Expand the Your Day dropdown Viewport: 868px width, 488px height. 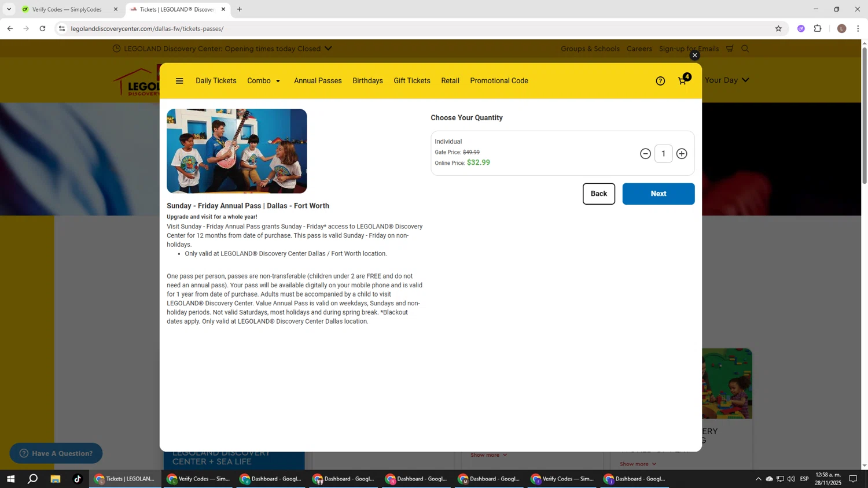pyautogui.click(x=727, y=80)
